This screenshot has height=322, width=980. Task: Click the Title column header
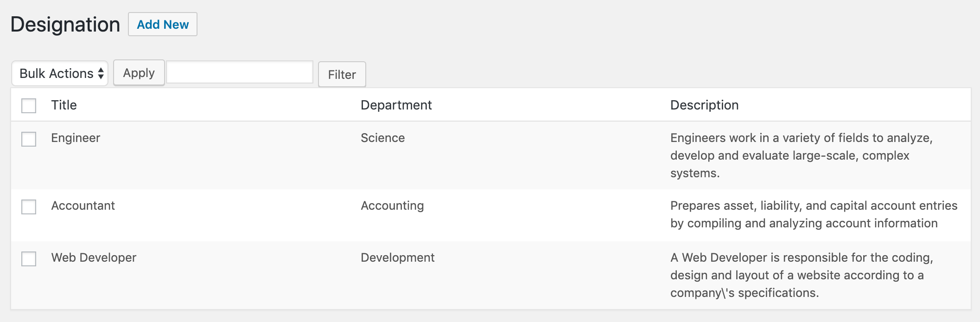pyautogui.click(x=64, y=105)
